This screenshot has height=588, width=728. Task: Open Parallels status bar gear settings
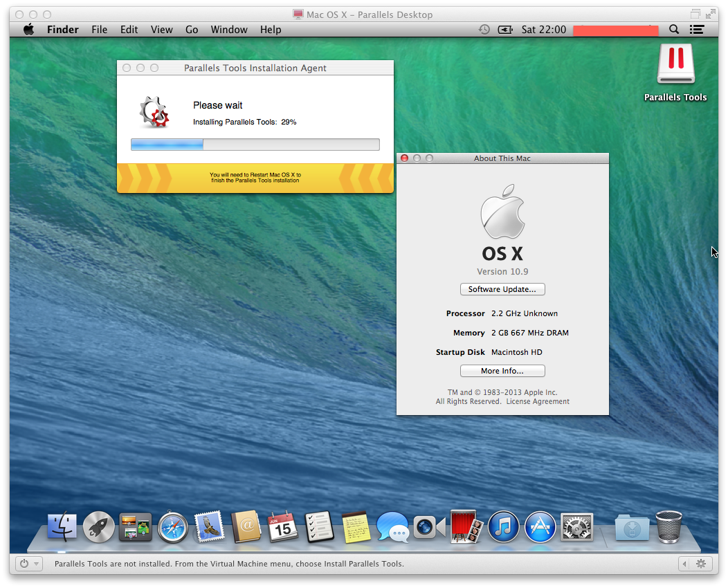click(701, 563)
